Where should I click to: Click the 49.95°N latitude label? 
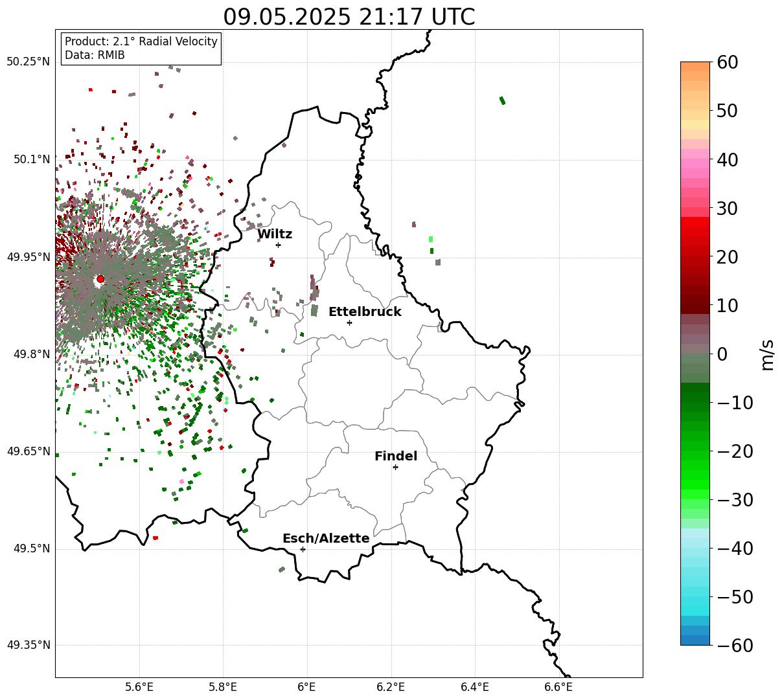[28, 257]
